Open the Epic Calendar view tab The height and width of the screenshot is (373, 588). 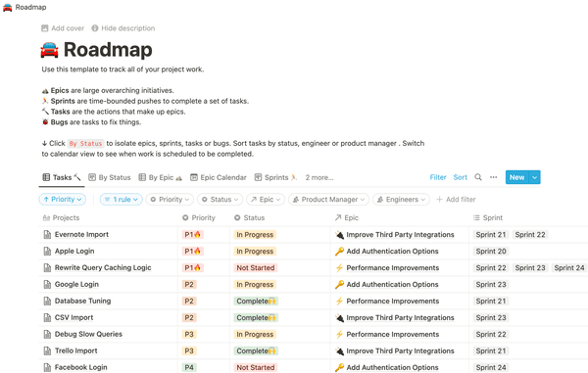click(x=219, y=177)
